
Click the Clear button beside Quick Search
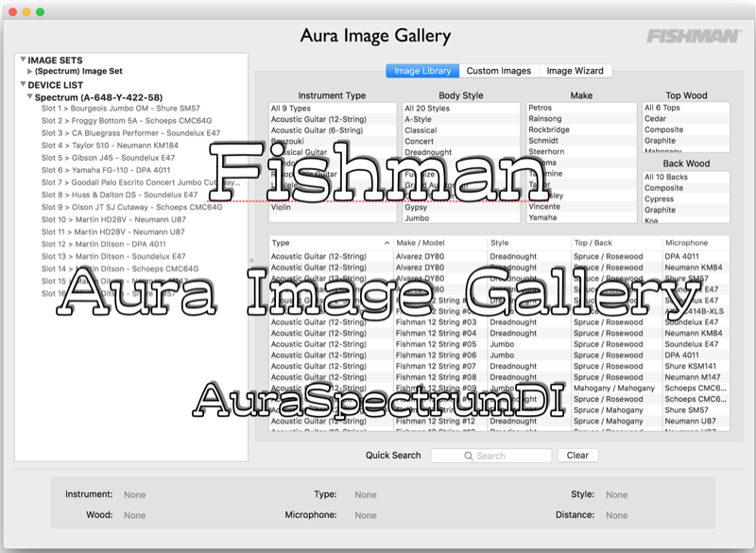577,455
